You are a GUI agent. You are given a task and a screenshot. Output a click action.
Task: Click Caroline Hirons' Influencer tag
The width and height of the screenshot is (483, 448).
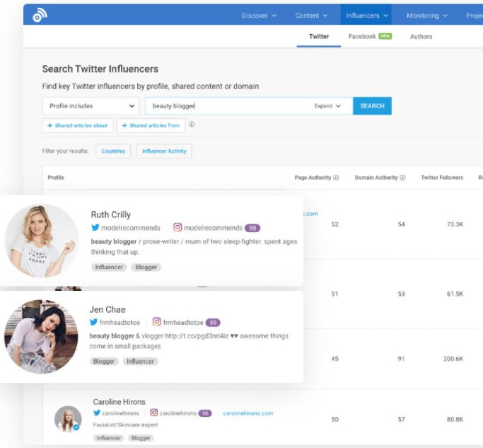click(109, 438)
